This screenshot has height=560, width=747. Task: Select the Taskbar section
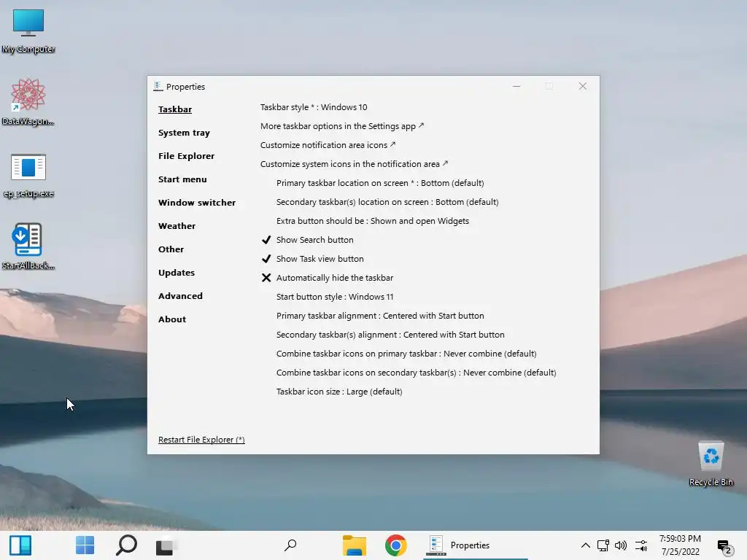(175, 109)
